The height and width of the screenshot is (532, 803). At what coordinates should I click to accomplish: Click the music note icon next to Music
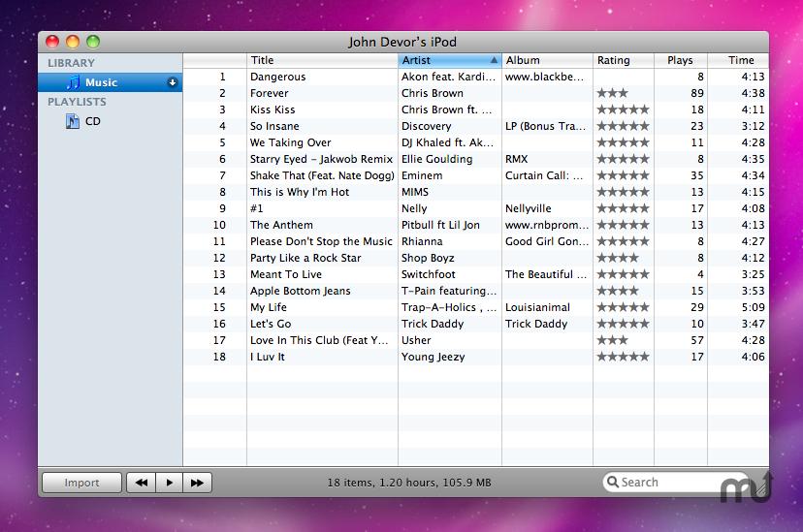point(74,82)
